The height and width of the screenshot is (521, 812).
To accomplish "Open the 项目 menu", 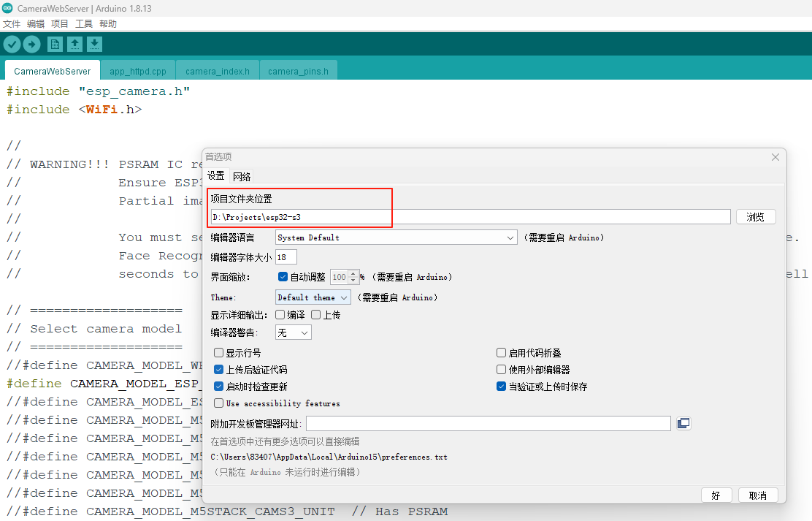I will coord(60,24).
